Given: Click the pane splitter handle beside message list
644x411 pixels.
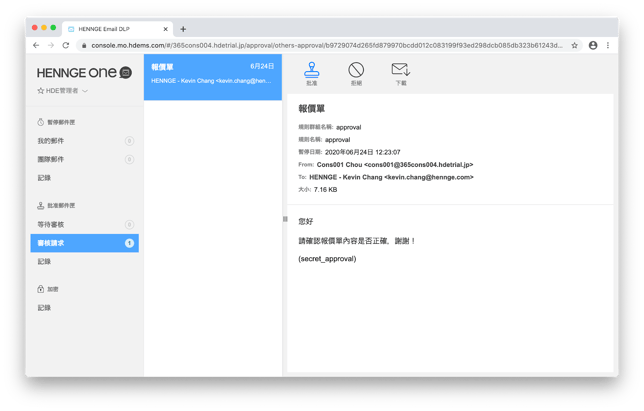Looking at the screenshot, I should click(x=285, y=219).
